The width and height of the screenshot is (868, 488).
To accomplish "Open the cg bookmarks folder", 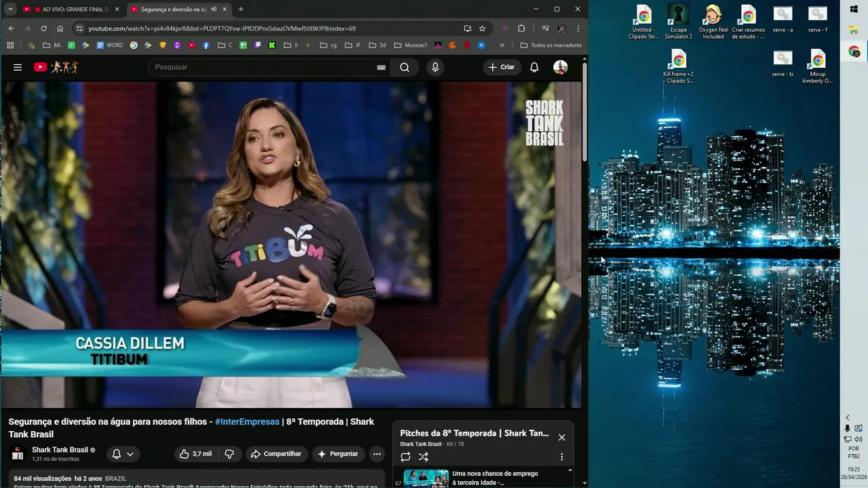I will tap(328, 45).
